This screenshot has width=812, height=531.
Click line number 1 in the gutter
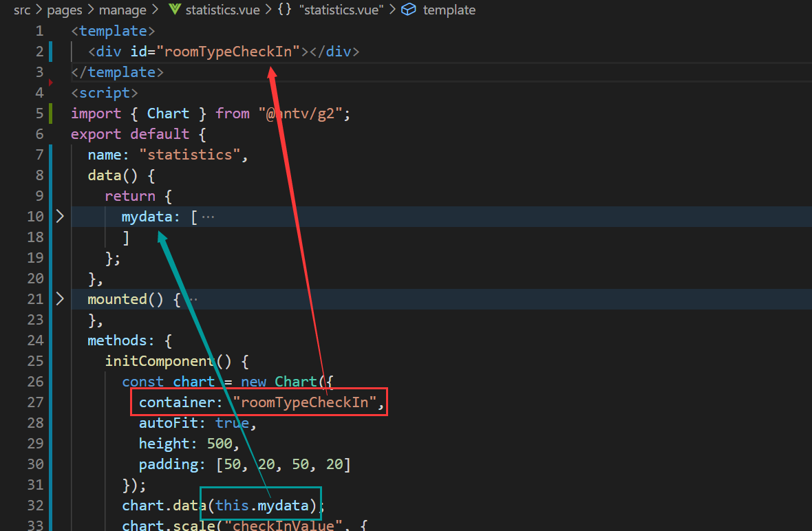pyautogui.click(x=39, y=31)
